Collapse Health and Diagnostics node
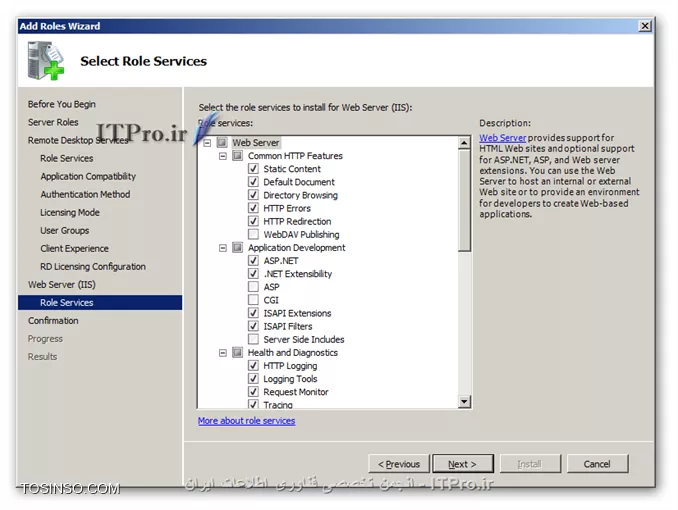This screenshot has height=510, width=678. pyautogui.click(x=223, y=353)
